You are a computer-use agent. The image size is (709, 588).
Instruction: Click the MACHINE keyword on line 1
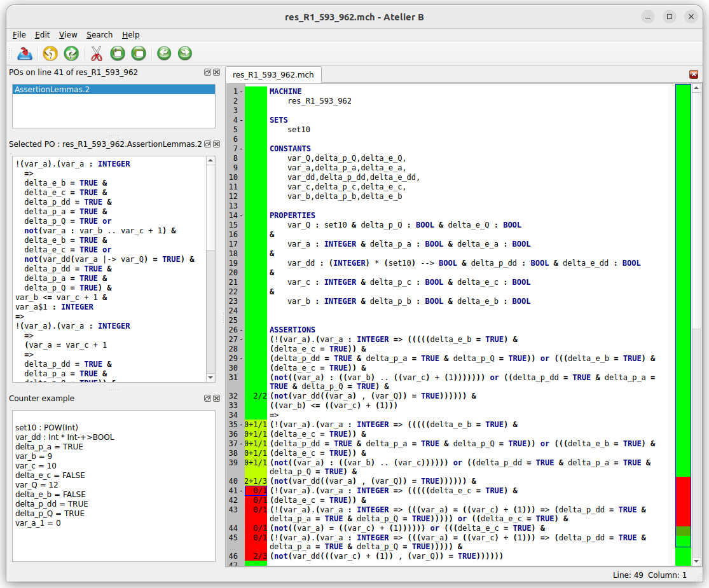tap(286, 92)
